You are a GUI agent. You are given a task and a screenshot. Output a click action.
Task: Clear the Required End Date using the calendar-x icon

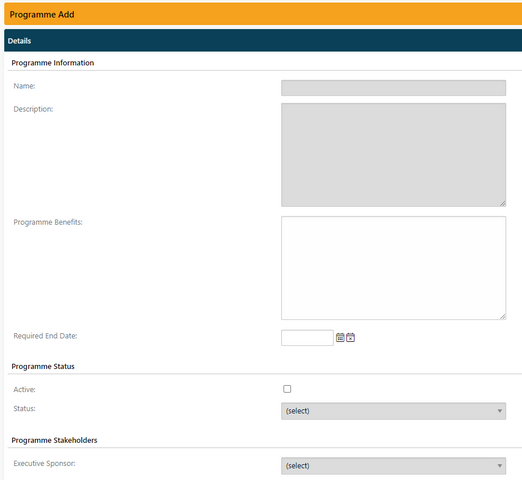350,337
